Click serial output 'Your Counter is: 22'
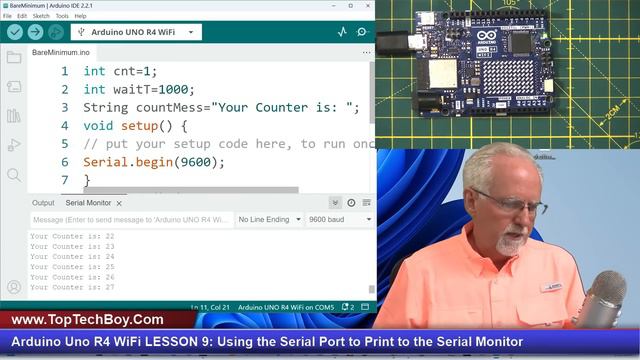 [x=72, y=236]
